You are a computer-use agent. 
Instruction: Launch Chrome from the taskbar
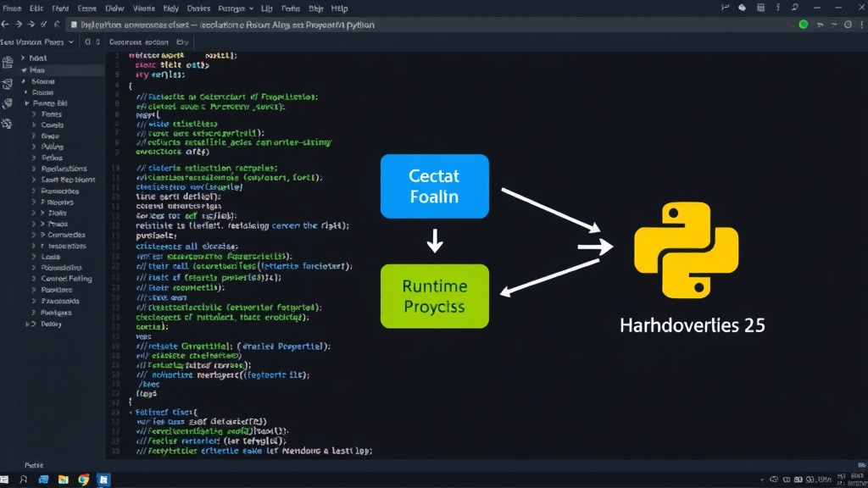point(83,480)
